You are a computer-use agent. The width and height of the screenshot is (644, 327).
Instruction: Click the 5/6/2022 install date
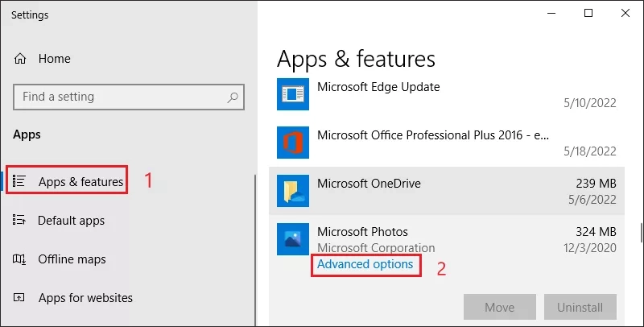(592, 200)
